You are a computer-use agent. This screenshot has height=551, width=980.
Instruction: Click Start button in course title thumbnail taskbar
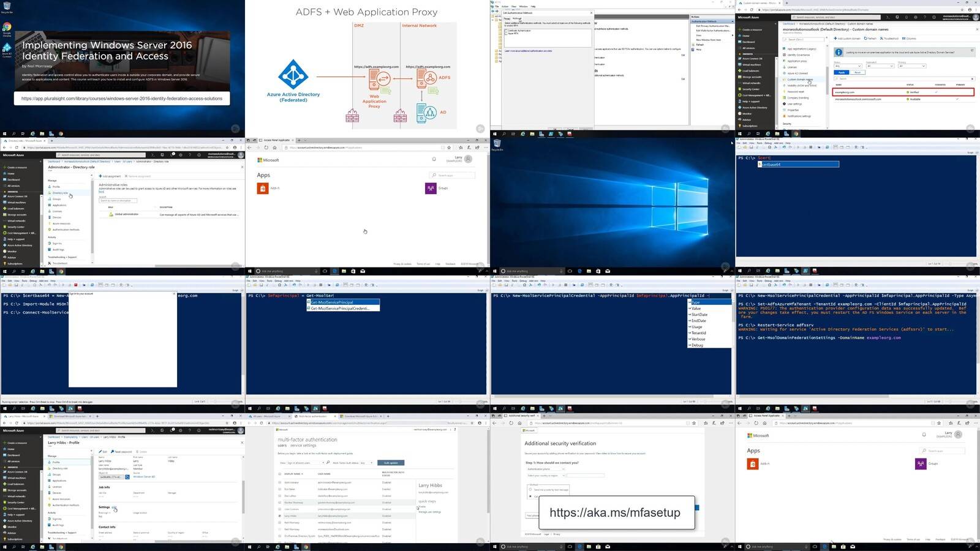coord(4,133)
